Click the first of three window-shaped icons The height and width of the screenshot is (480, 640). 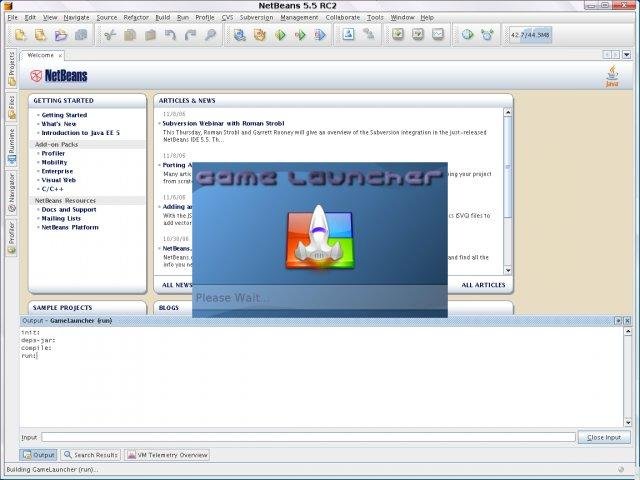pyautogui.click(x=398, y=34)
